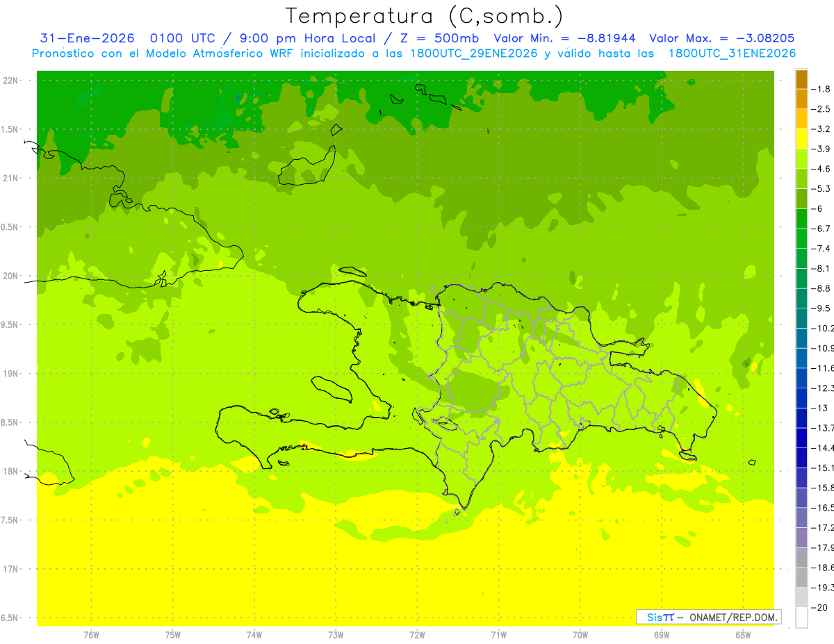Click the "ONAMET/REP.DOM." credit label
Image resolution: width=834 pixels, height=644 pixels.
point(733,617)
